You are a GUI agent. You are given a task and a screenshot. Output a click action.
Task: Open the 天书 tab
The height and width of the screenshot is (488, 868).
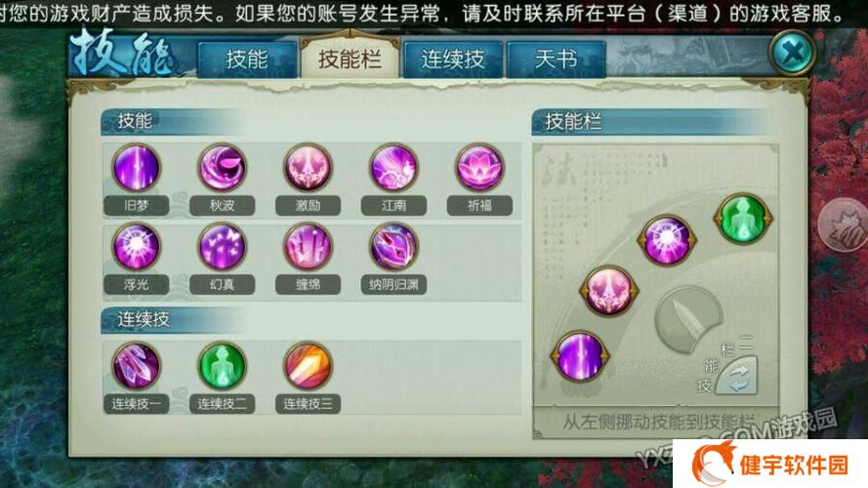coord(556,59)
